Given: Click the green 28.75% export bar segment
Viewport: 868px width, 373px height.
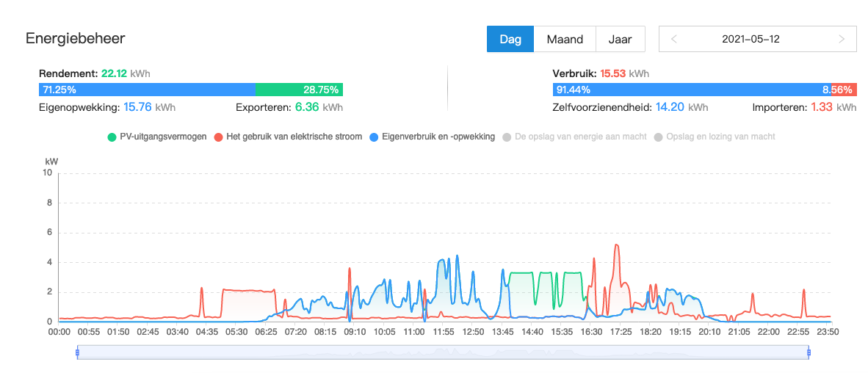Looking at the screenshot, I should 299,90.
